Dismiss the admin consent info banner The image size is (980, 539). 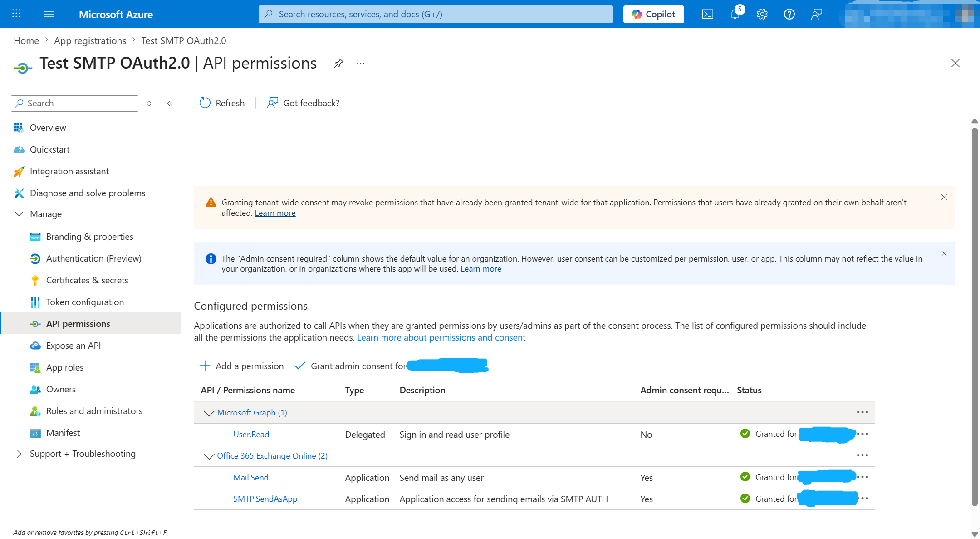point(944,253)
